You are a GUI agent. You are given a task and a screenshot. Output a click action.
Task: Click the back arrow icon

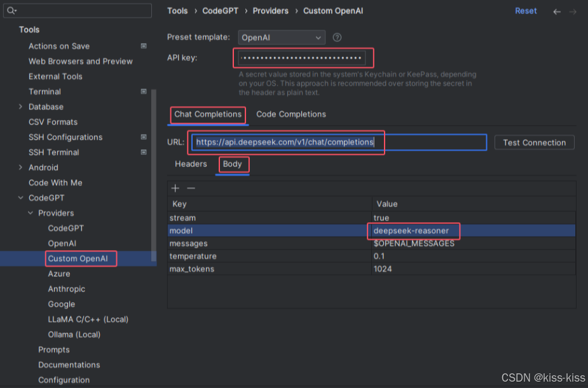tap(557, 11)
